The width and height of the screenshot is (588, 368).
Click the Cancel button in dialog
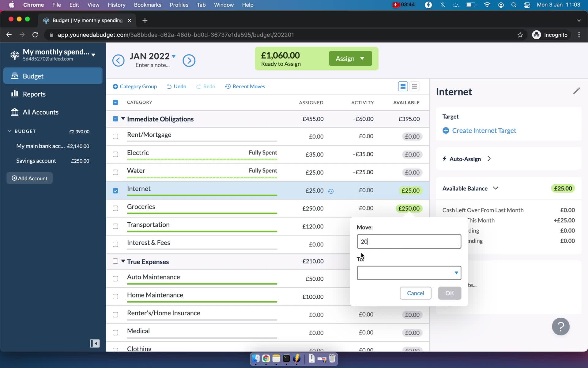click(x=415, y=293)
